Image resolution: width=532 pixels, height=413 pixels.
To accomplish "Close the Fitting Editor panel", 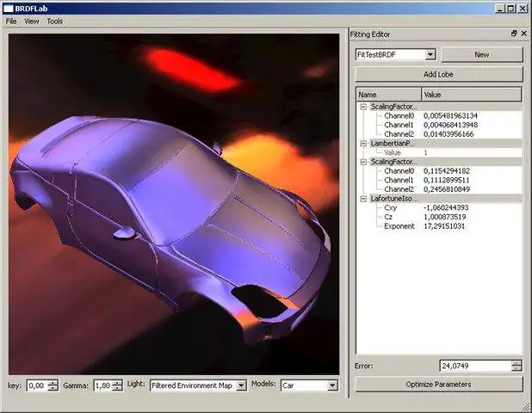I will [524, 34].
